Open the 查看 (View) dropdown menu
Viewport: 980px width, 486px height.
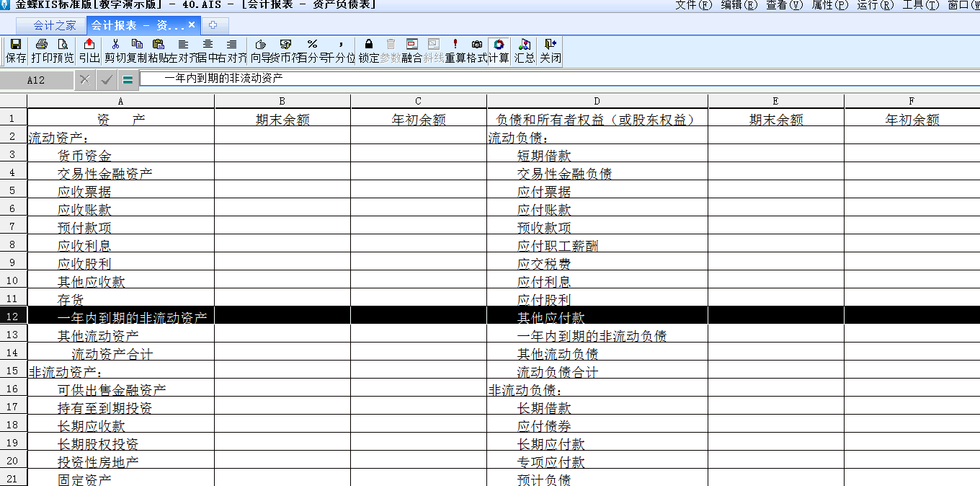point(783,6)
